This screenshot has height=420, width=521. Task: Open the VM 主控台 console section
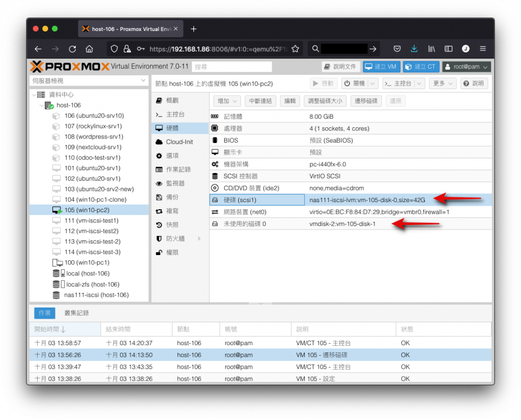180,115
